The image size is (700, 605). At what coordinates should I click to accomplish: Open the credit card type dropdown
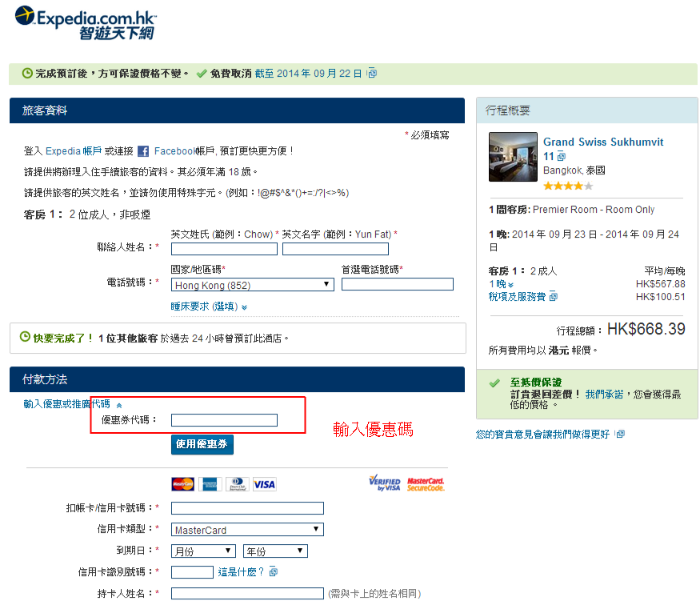[x=247, y=530]
